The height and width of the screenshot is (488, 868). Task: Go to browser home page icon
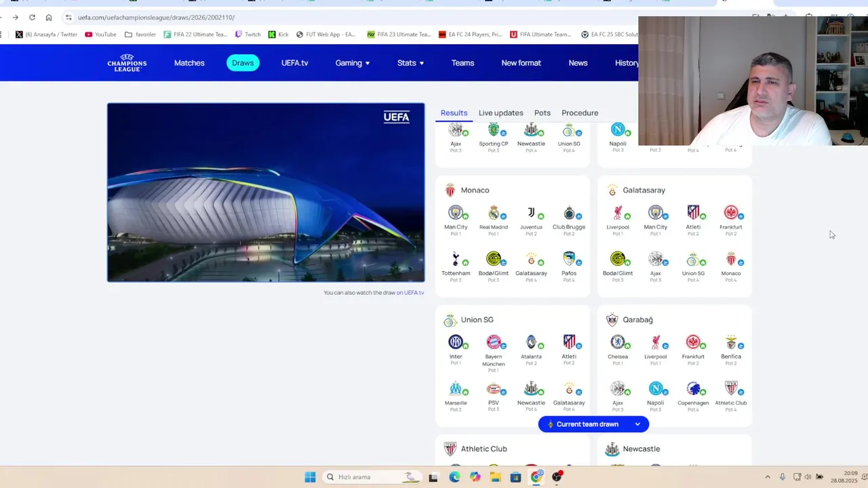point(49,17)
